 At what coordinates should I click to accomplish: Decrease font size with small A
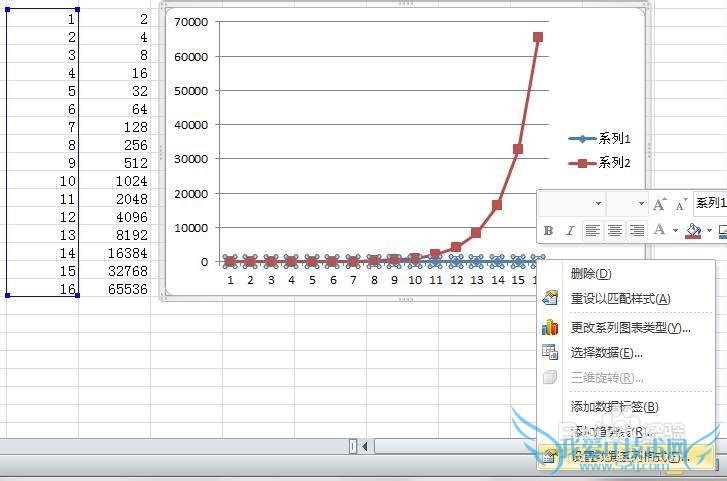click(x=681, y=205)
